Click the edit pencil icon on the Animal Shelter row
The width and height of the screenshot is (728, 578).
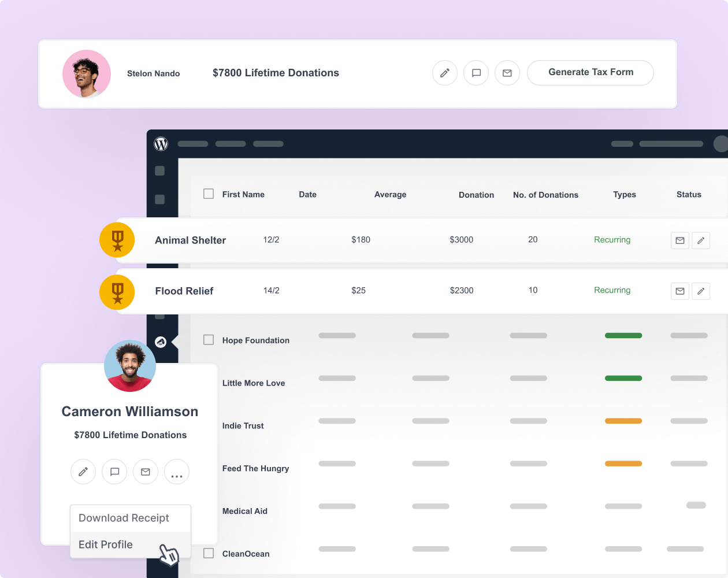pos(700,240)
